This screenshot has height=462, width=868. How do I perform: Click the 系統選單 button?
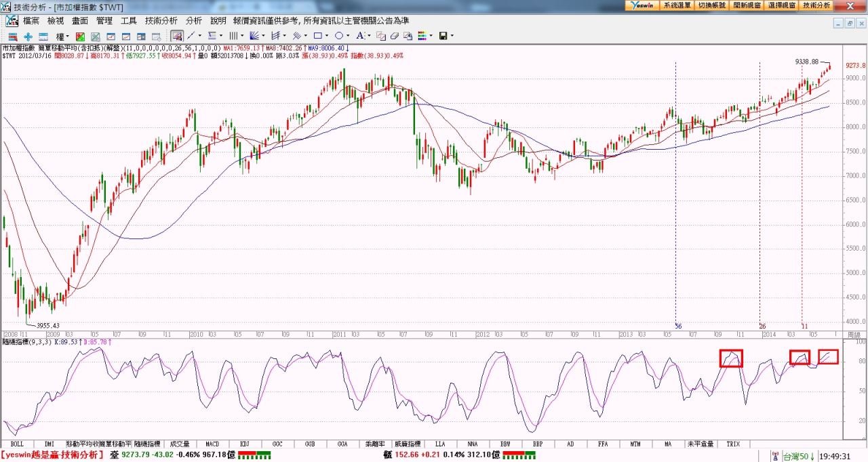point(677,5)
